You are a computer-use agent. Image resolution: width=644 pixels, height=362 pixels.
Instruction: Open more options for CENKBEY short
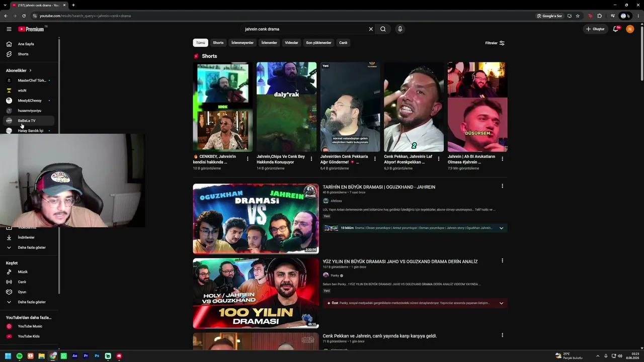tap(248, 159)
